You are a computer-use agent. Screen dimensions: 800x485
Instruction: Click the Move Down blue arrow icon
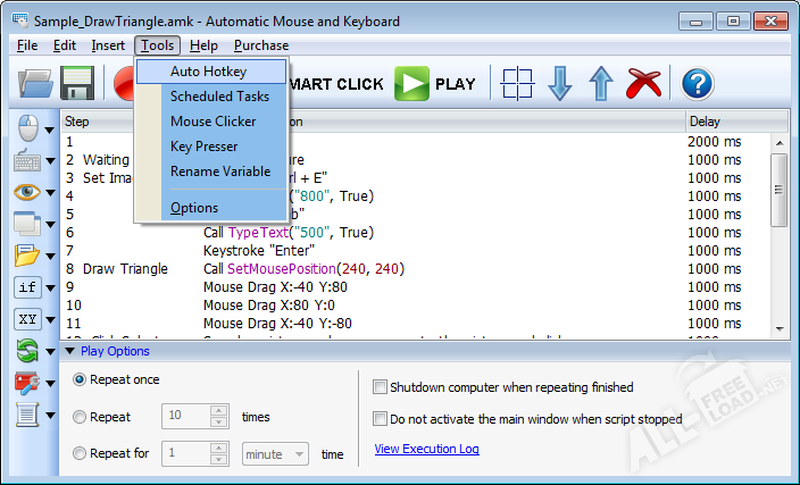[560, 84]
